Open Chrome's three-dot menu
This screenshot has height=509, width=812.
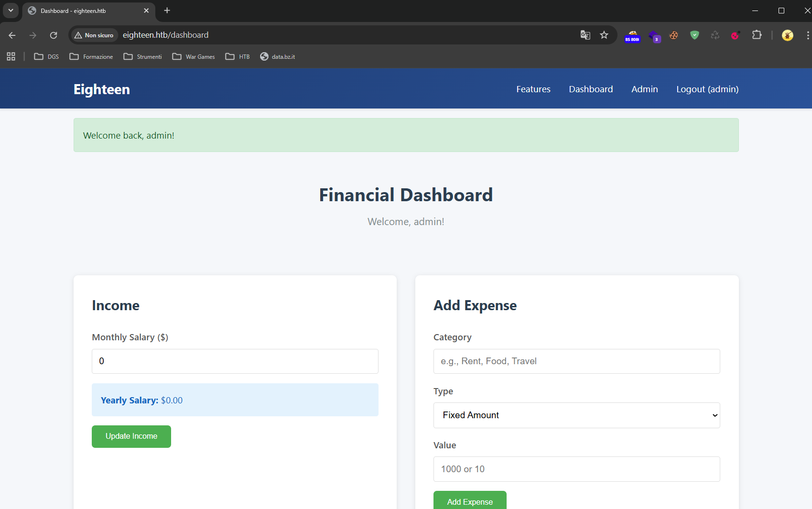coord(808,35)
